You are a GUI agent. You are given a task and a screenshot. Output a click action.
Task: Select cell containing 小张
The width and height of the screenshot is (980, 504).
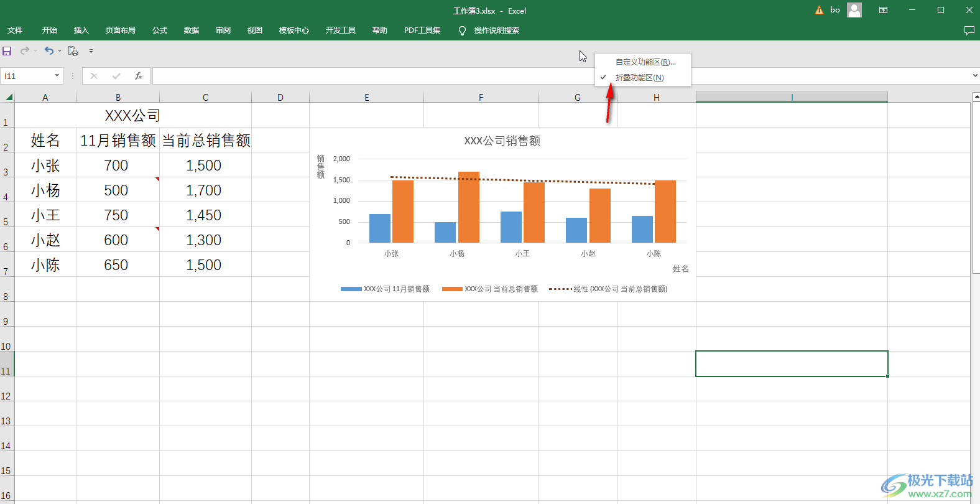click(x=45, y=165)
